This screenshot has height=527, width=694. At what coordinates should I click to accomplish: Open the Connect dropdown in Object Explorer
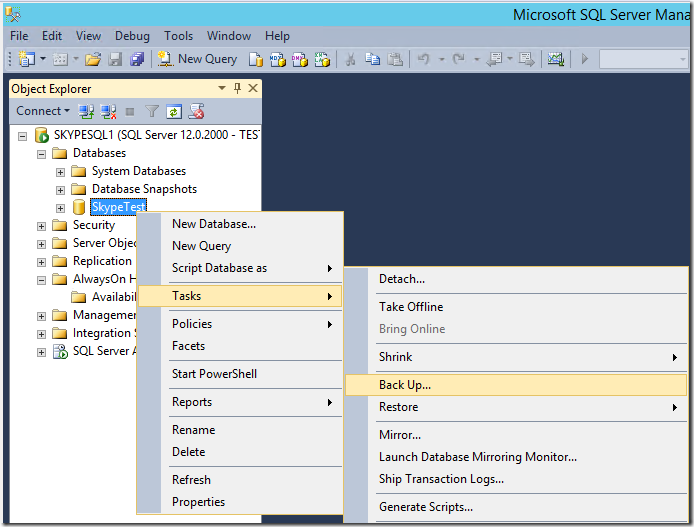coord(42,111)
